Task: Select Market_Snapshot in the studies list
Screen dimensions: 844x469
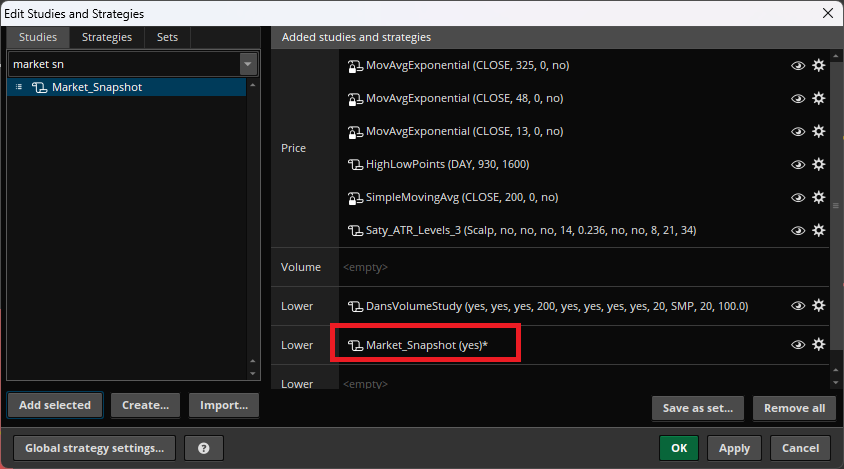Action: pos(96,87)
